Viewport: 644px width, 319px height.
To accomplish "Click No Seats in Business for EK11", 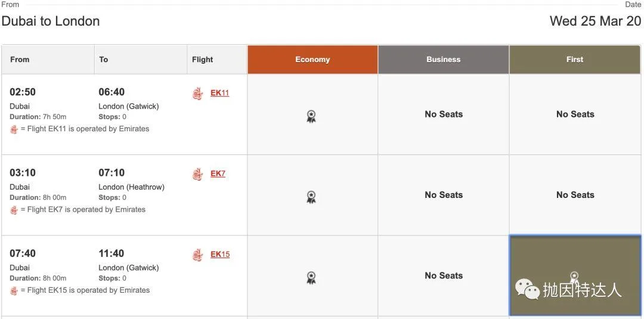I will click(x=444, y=114).
